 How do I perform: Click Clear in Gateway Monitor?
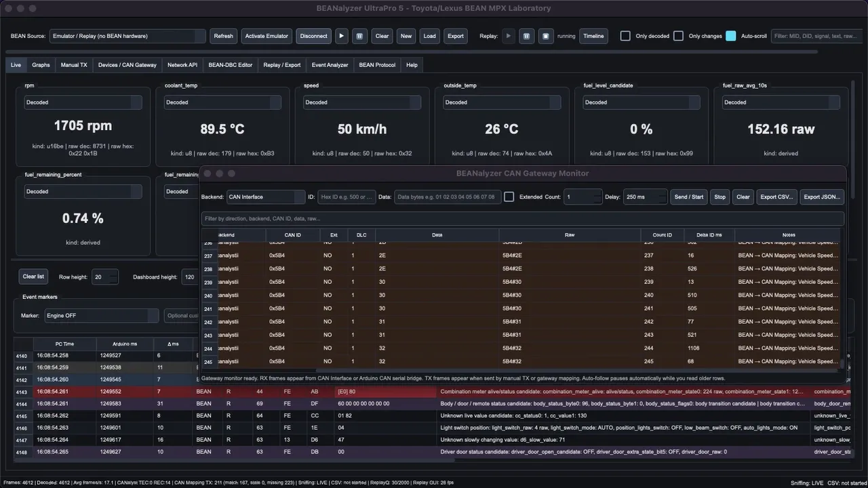[x=743, y=197]
